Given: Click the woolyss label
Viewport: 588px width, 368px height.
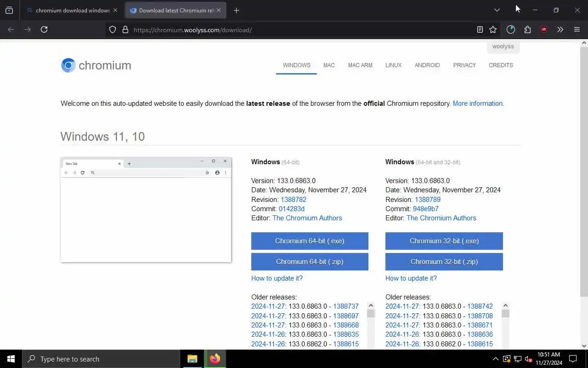Looking at the screenshot, I should pos(503,46).
